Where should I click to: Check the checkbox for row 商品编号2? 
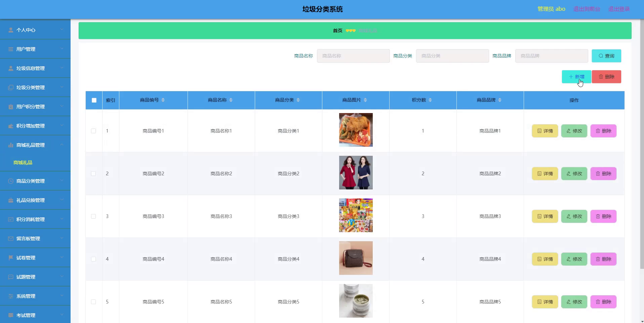93,174
